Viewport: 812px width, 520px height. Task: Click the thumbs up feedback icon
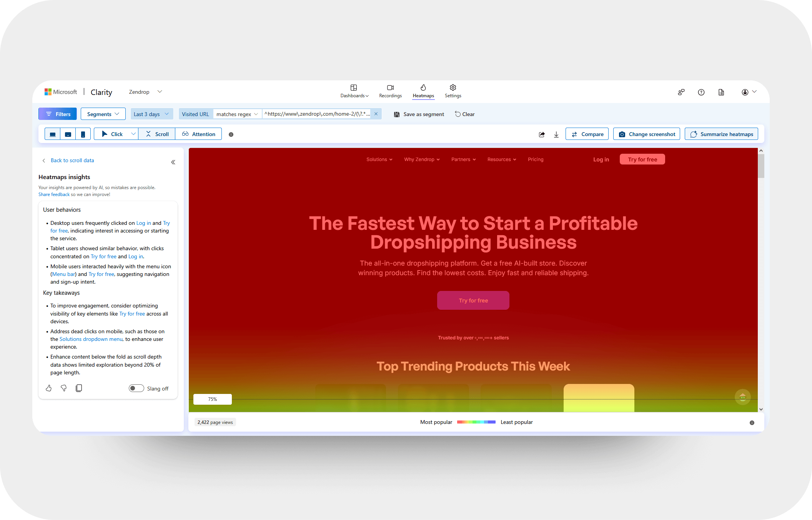pos(49,388)
